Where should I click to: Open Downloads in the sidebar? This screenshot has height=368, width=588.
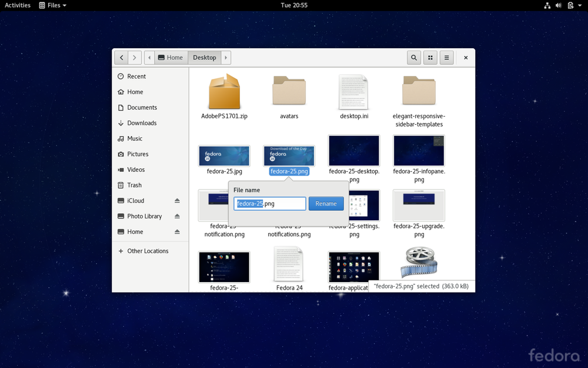coord(151,123)
